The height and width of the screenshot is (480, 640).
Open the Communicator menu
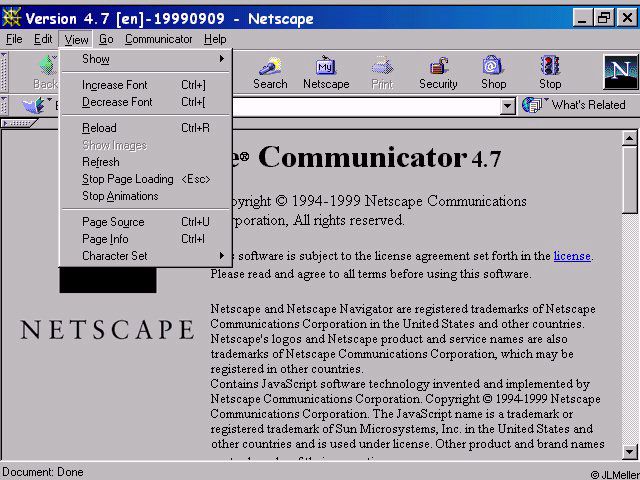coord(158,39)
